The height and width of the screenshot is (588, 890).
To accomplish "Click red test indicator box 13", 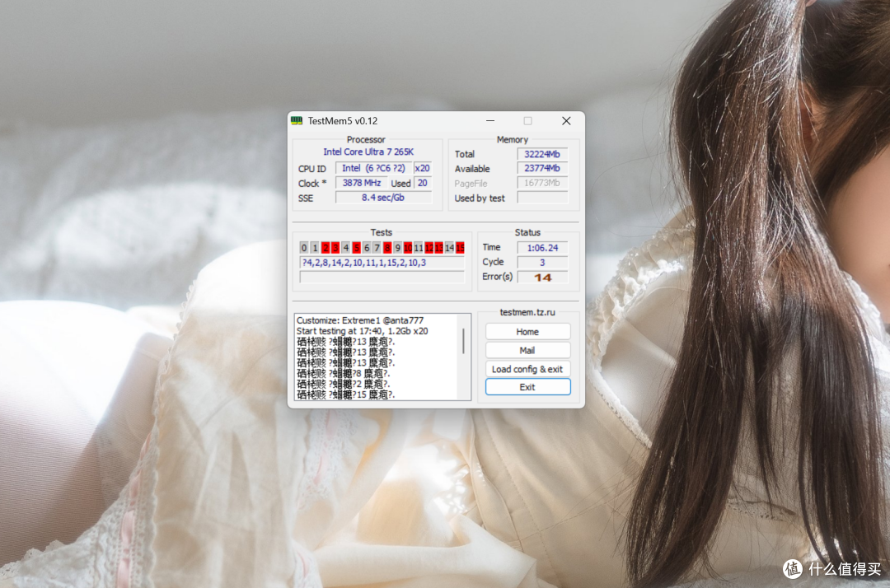I will [x=438, y=248].
